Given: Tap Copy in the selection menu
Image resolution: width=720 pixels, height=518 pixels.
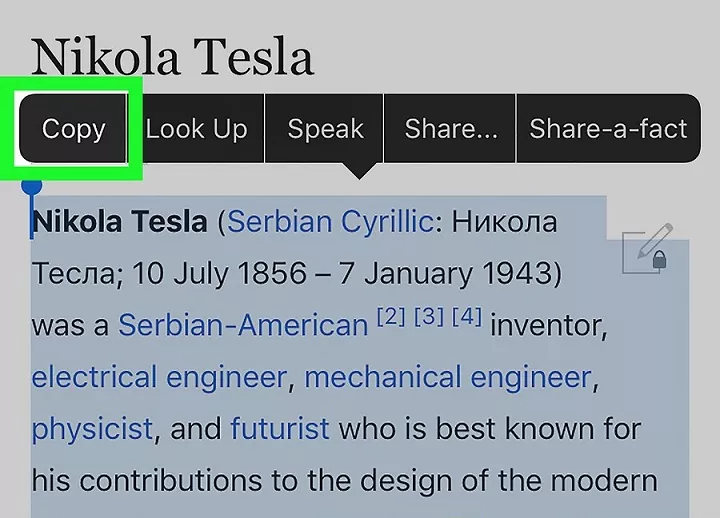Looking at the screenshot, I should 73,129.
